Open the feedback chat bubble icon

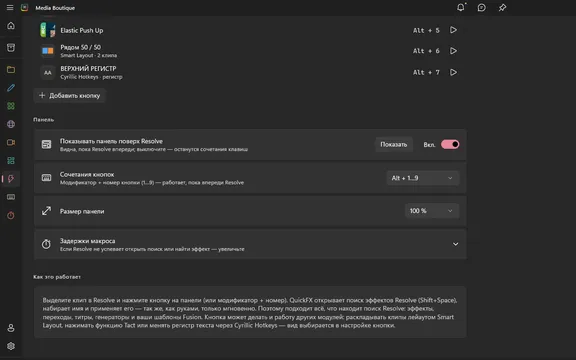[482, 7]
